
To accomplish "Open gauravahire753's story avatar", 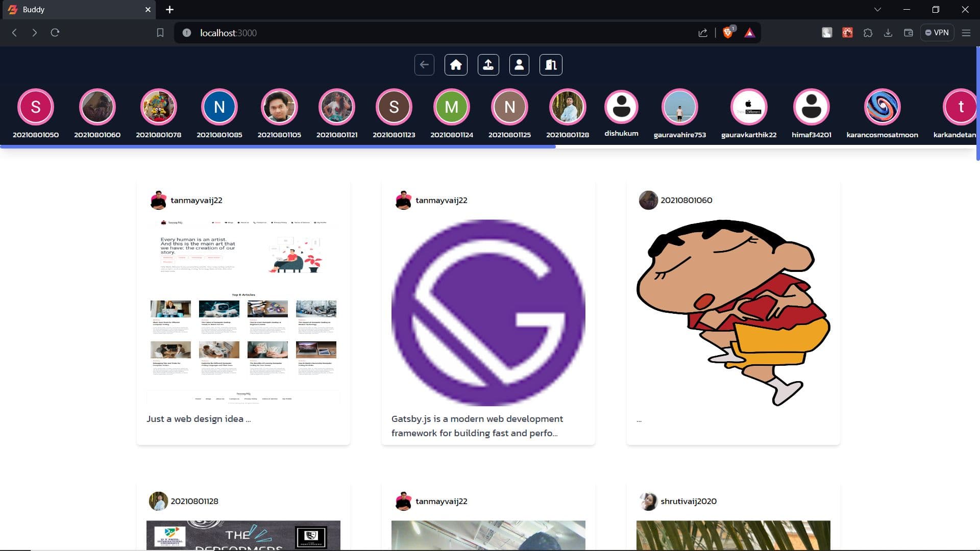I will pos(680,107).
